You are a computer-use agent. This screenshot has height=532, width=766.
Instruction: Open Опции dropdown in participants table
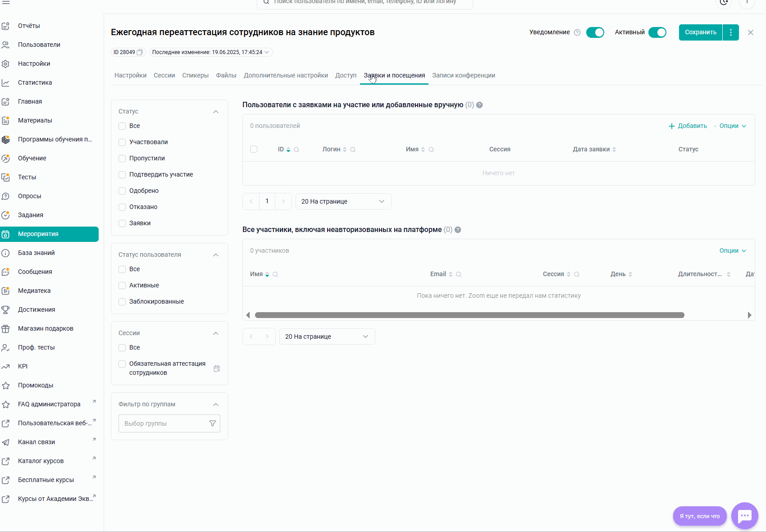[x=733, y=250]
